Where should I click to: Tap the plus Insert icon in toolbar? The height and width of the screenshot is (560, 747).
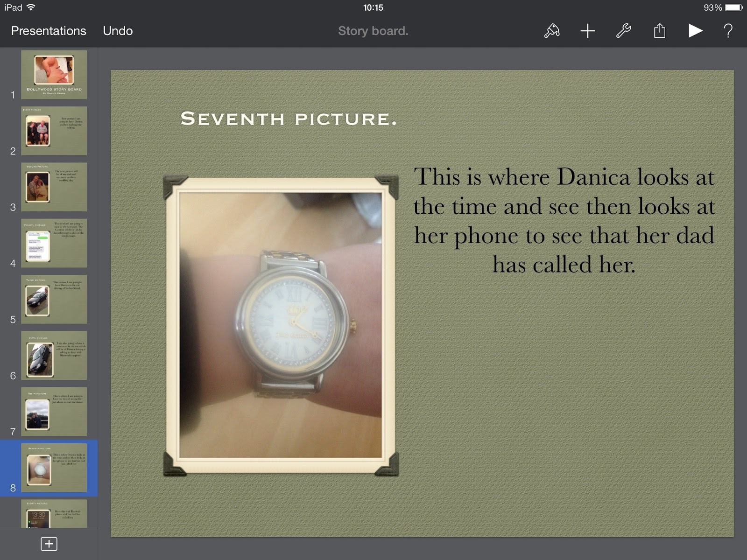tap(588, 31)
